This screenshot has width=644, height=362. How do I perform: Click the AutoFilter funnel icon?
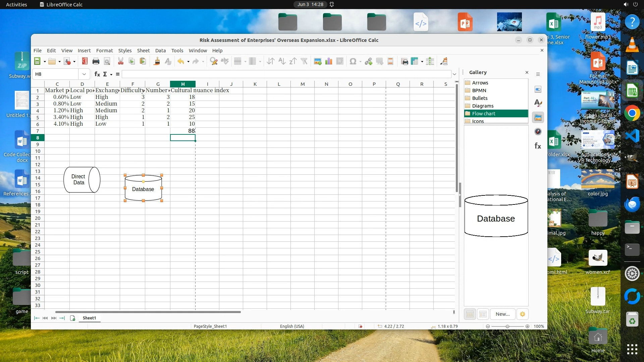click(304, 61)
